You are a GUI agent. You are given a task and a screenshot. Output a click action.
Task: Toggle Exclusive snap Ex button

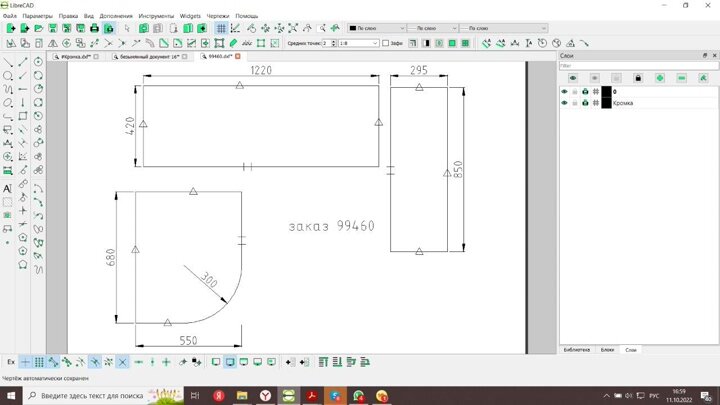click(11, 362)
